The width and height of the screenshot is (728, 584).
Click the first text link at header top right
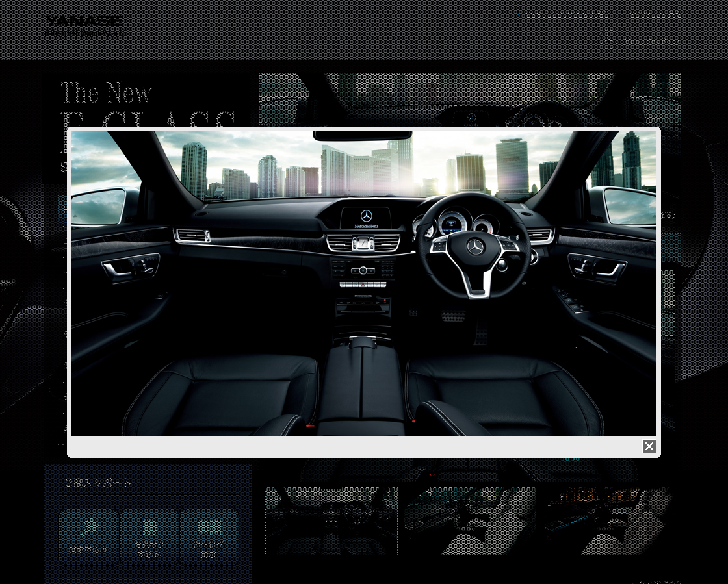click(x=565, y=15)
